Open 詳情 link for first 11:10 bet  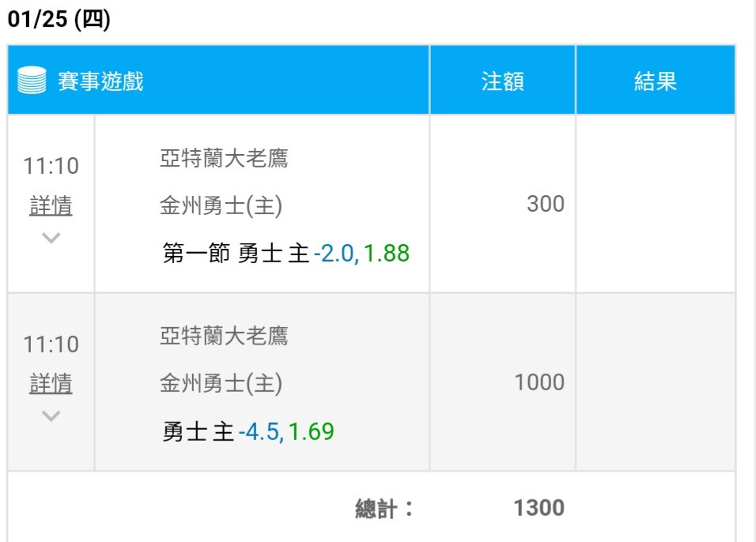tap(51, 205)
